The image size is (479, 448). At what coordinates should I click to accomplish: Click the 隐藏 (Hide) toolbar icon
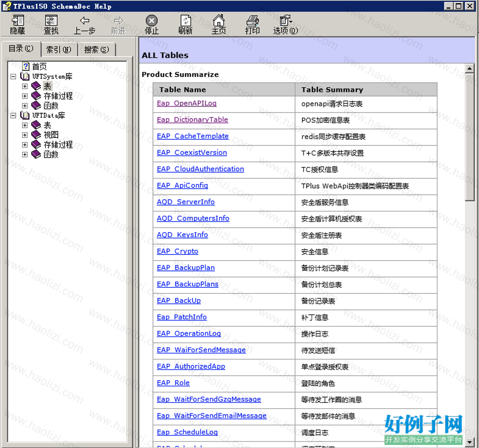click(17, 21)
